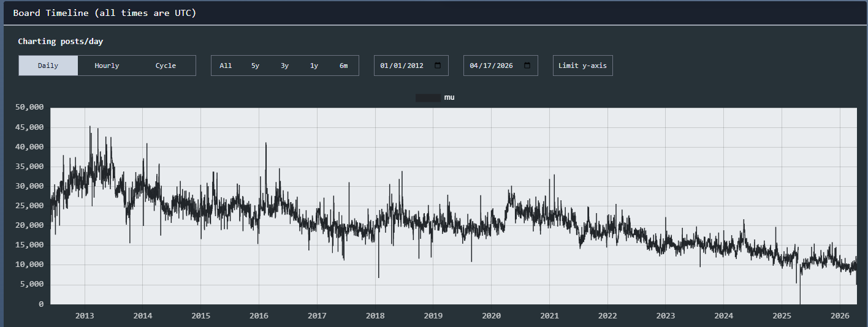Click the 2025 x-axis label
868x327 pixels.
pos(782,316)
